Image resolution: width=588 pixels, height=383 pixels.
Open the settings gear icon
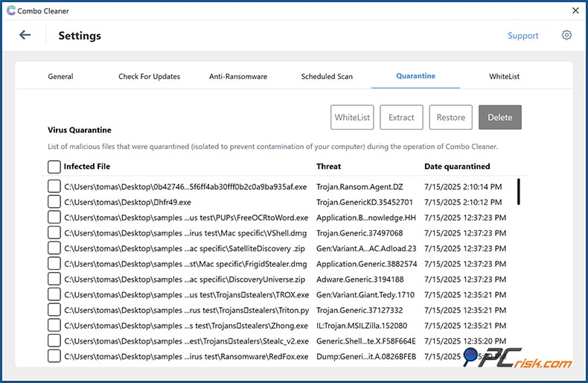click(566, 35)
